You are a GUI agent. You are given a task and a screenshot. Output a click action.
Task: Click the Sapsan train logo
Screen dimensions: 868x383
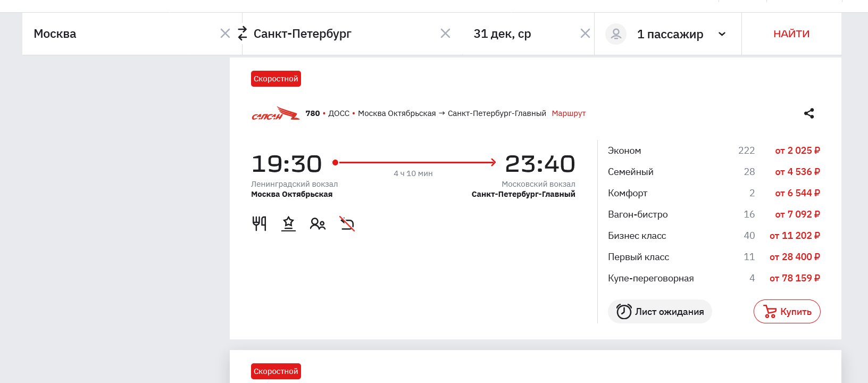click(276, 114)
